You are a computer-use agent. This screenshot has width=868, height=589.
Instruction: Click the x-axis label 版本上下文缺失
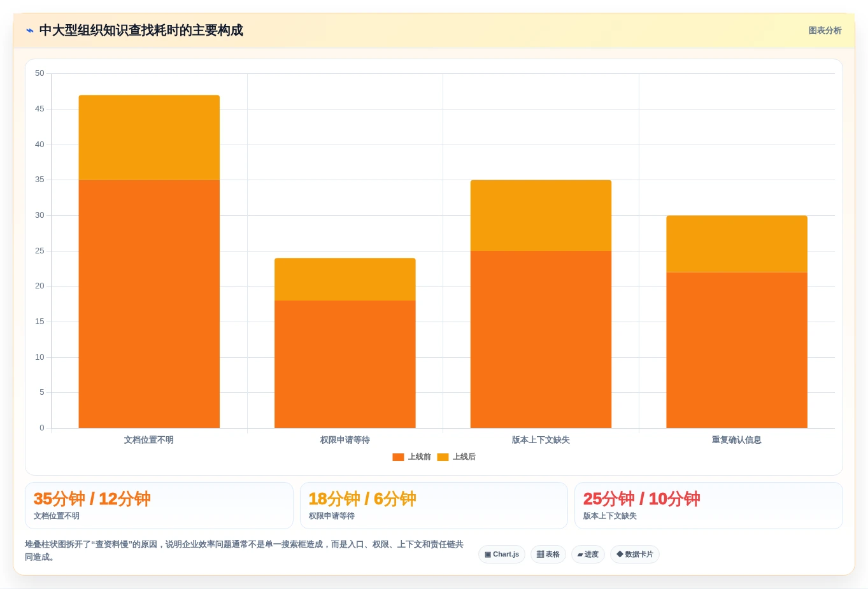(541, 440)
